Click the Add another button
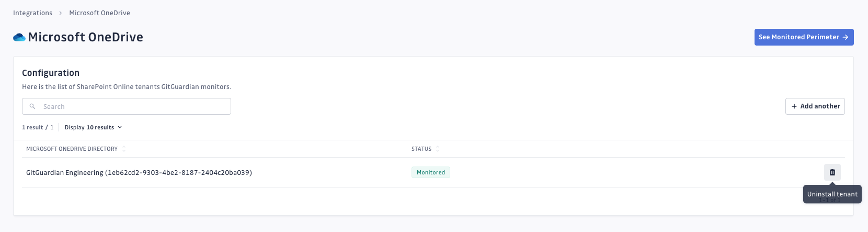 pyautogui.click(x=815, y=106)
